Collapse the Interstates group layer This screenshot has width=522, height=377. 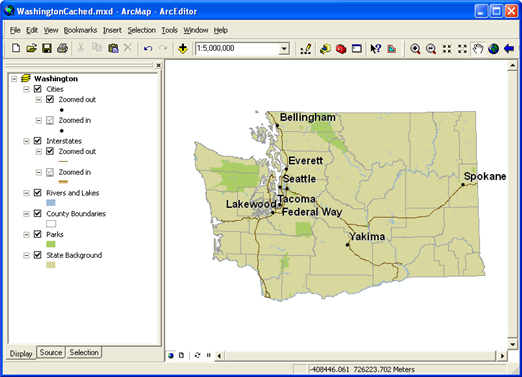click(x=26, y=141)
